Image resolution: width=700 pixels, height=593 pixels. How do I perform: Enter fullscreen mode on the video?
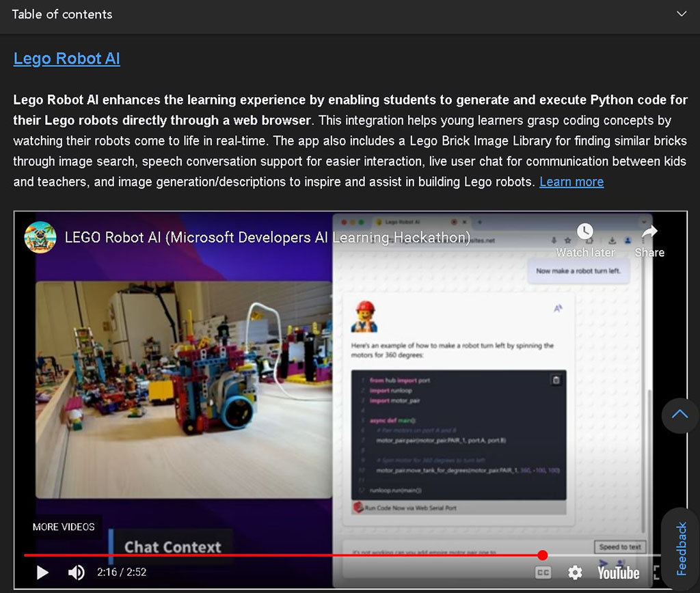(x=656, y=573)
